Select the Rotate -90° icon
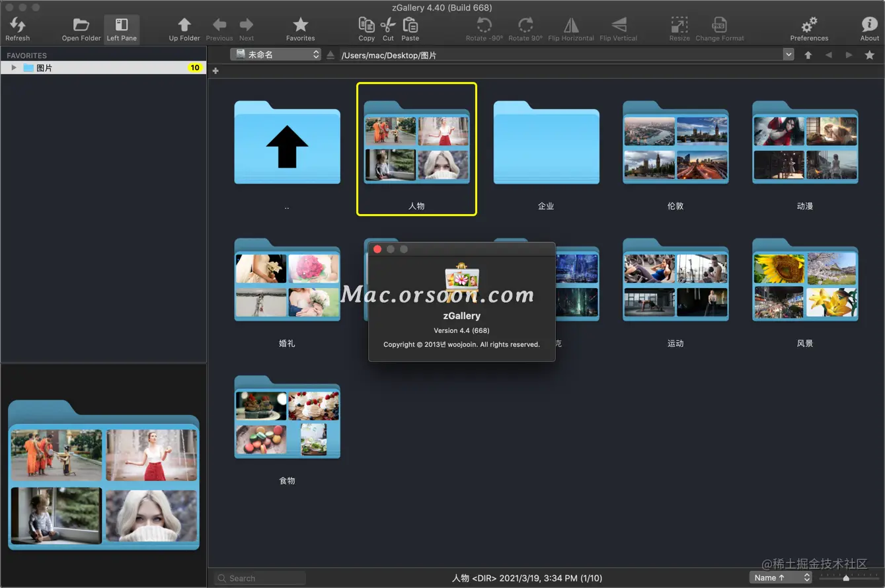885x588 pixels. (x=484, y=25)
